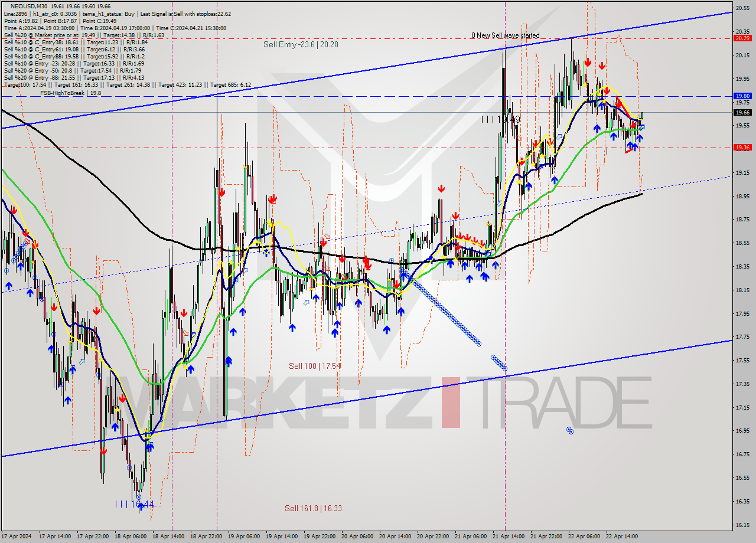
Task: Click the 18.35 price axis value
Action: coord(742,266)
